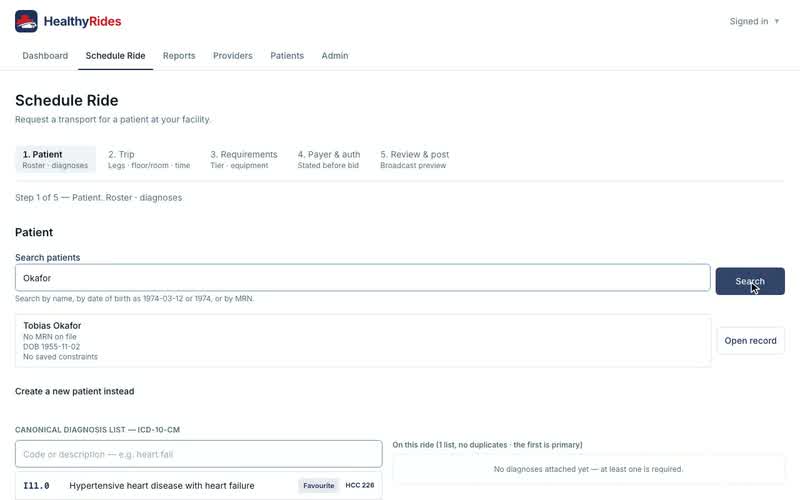Select step 1. Patient
The width and height of the screenshot is (800, 500).
click(55, 159)
